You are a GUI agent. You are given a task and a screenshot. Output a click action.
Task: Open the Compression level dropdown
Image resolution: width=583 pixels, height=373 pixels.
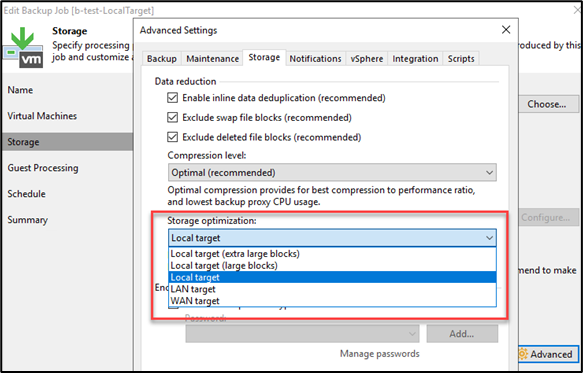click(x=332, y=173)
